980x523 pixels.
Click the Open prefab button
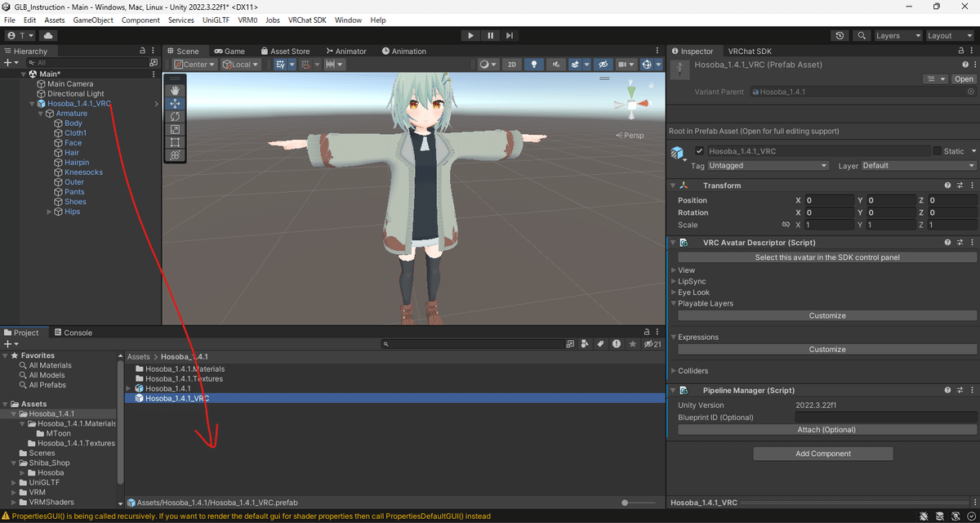(964, 79)
